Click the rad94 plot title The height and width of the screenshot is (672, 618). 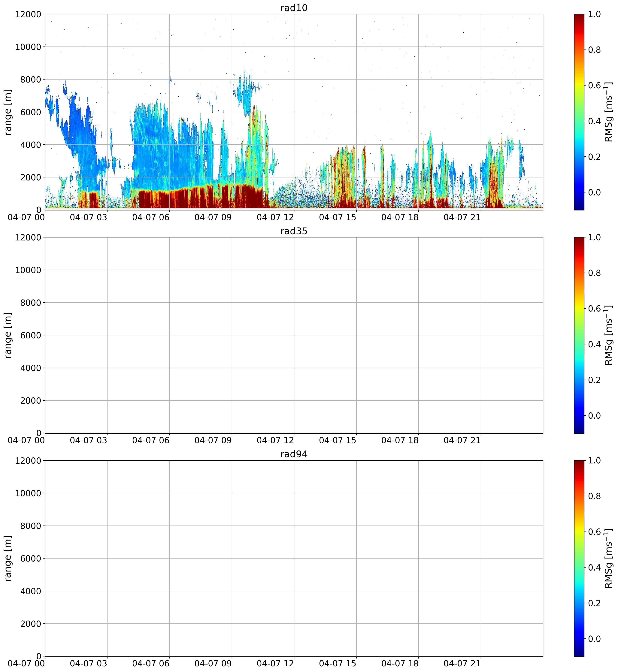point(294,454)
